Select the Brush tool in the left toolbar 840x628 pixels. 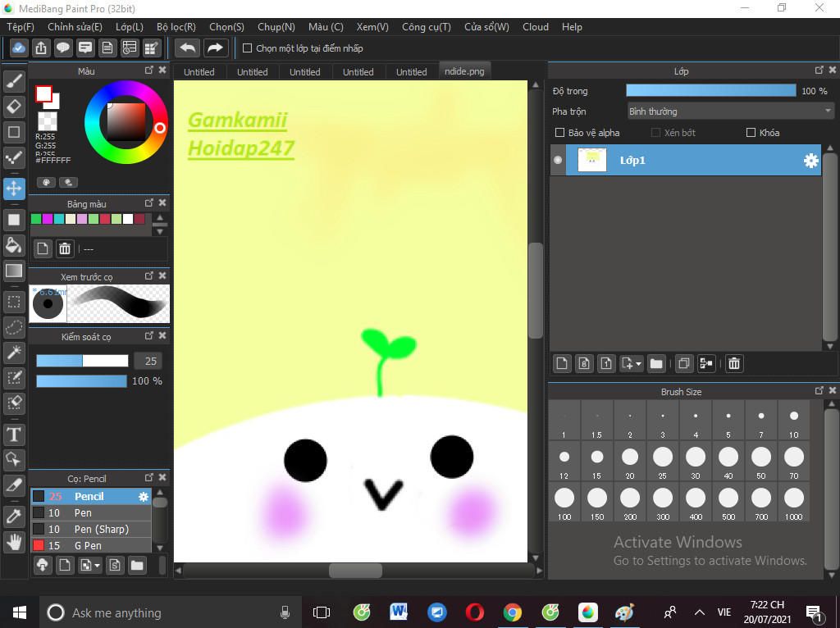coord(14,80)
